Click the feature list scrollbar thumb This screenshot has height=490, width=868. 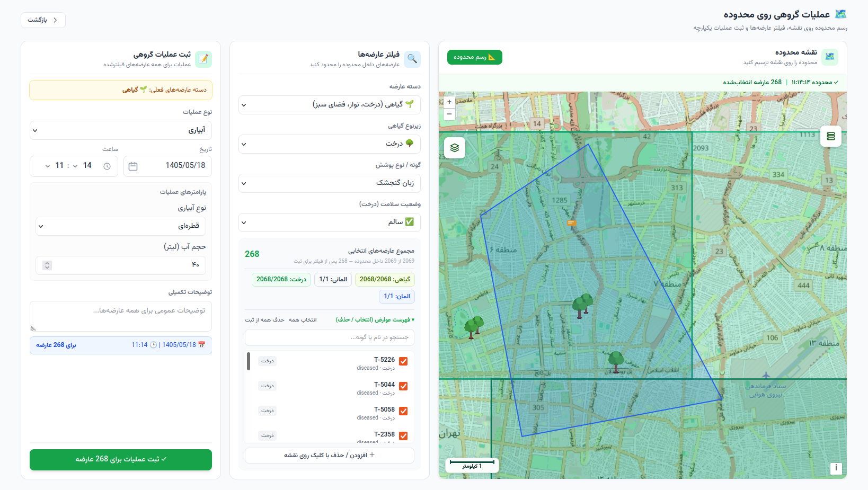tap(249, 361)
